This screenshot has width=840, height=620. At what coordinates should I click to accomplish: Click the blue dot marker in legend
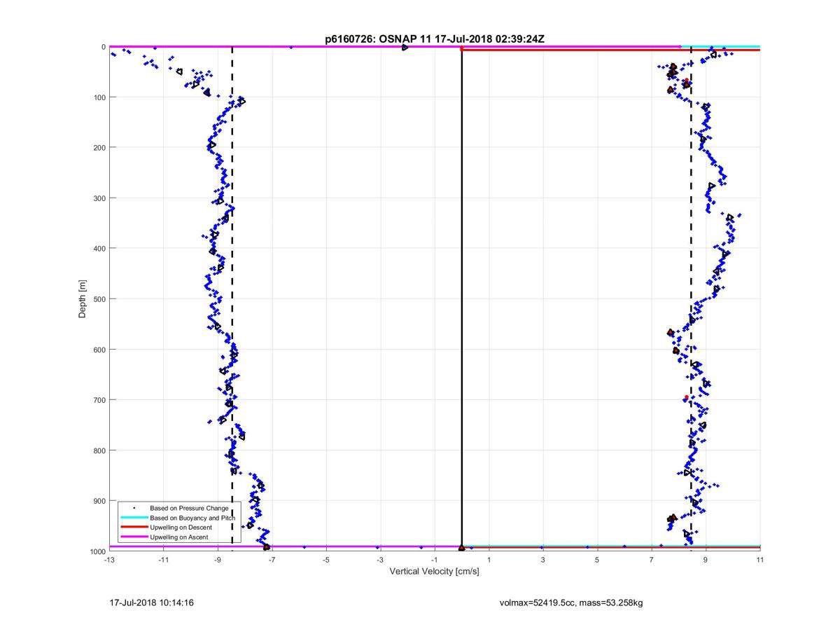click(134, 507)
